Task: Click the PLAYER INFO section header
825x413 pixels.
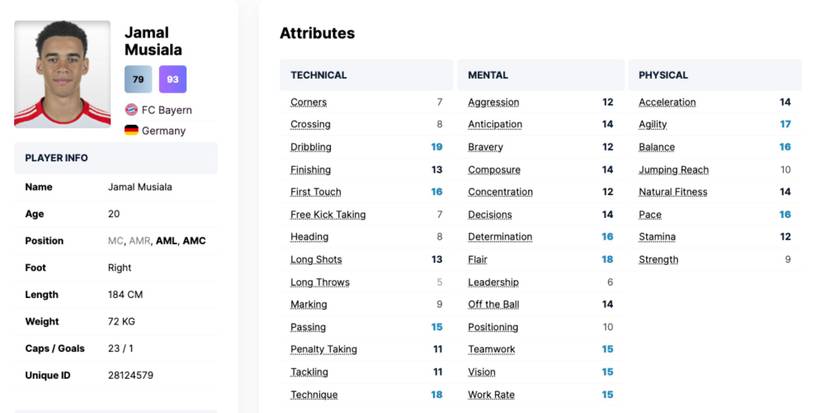Action: (56, 158)
